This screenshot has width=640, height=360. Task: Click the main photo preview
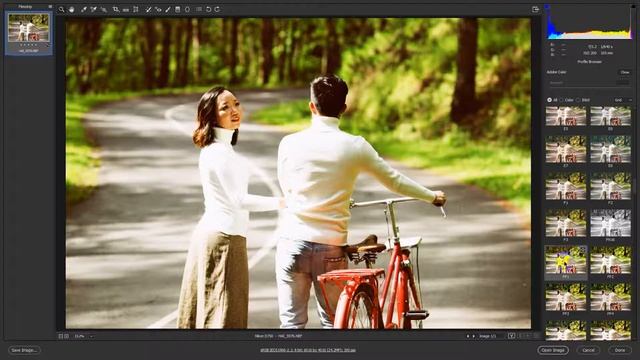pos(298,173)
